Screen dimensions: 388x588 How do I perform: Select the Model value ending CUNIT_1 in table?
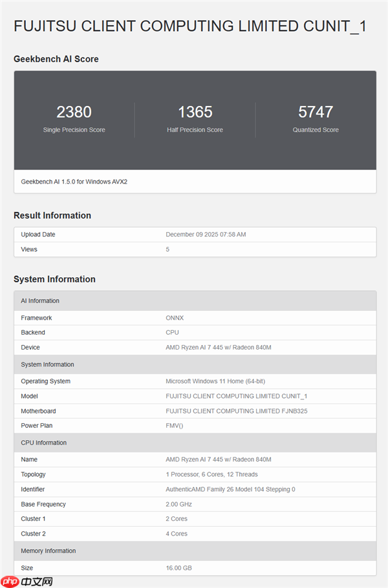[x=237, y=396]
